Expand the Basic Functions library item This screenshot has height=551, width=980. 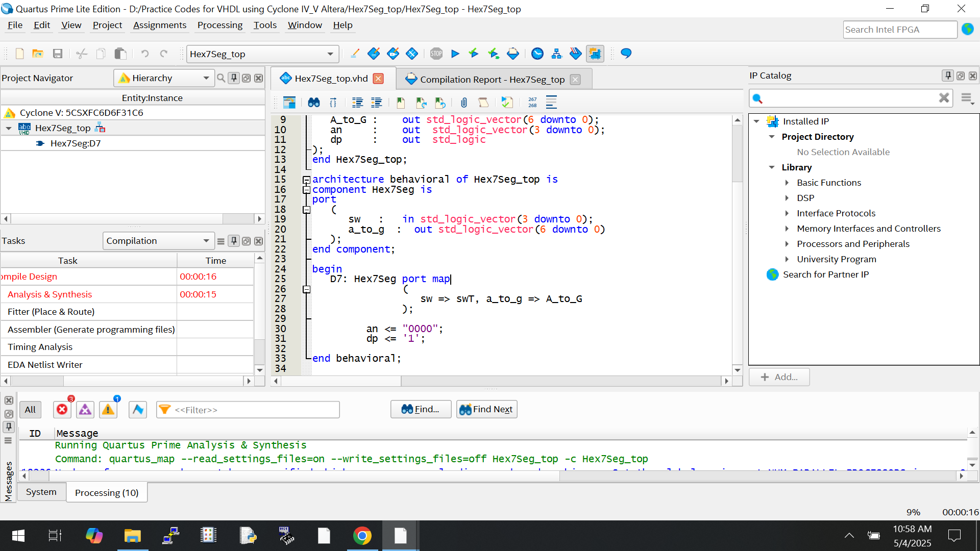[x=787, y=183]
